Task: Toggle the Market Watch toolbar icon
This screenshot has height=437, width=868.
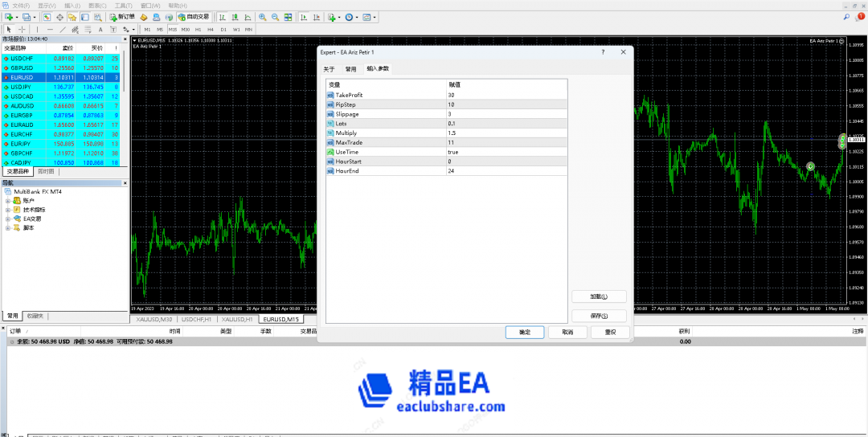Action: tap(47, 17)
